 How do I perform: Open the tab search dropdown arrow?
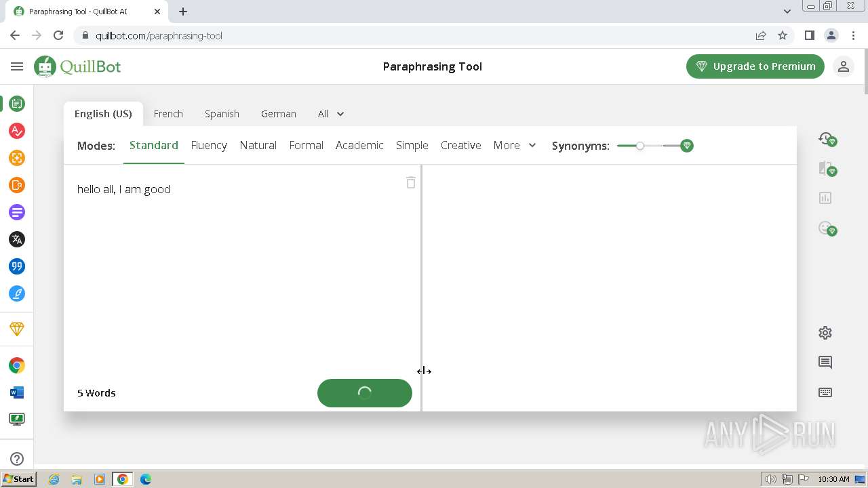point(787,12)
